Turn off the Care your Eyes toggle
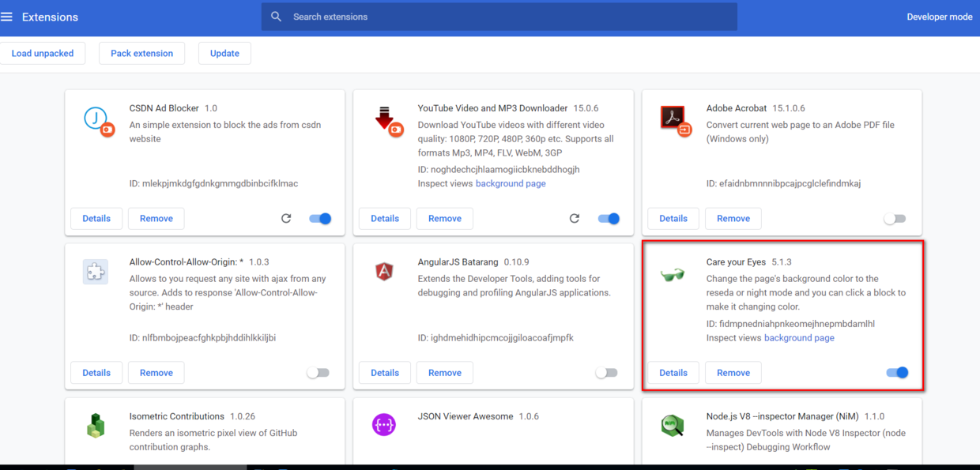 [897, 373]
